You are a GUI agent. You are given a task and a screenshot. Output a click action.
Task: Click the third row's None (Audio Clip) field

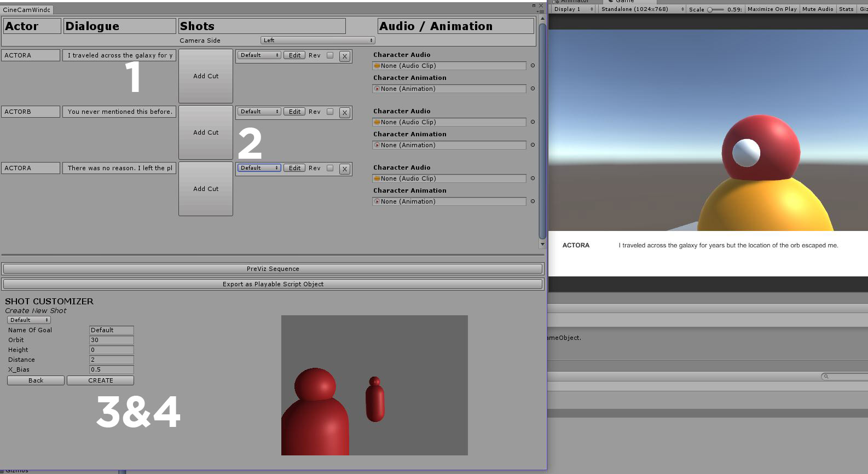pyautogui.click(x=449, y=178)
